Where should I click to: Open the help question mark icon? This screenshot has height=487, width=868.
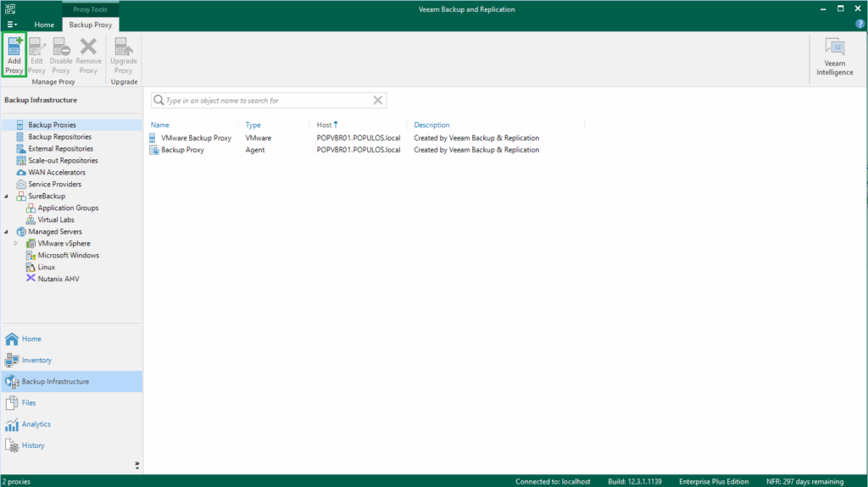point(860,24)
